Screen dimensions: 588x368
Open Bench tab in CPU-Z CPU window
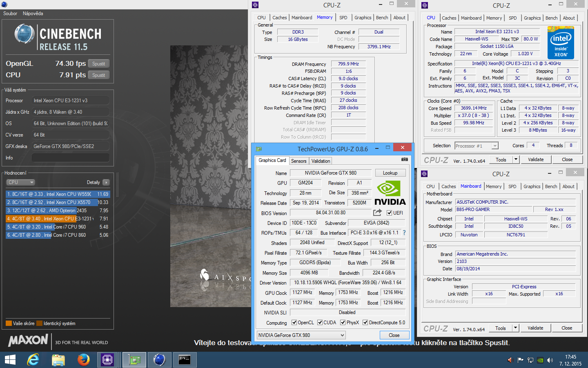coord(552,18)
